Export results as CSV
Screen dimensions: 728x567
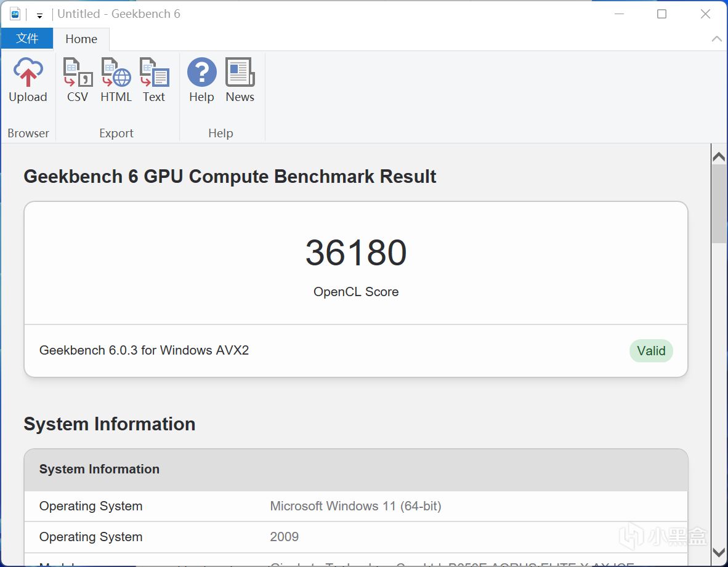point(78,80)
